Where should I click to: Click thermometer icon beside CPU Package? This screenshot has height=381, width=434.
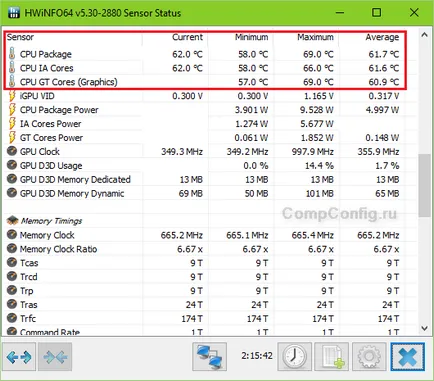pyautogui.click(x=12, y=54)
